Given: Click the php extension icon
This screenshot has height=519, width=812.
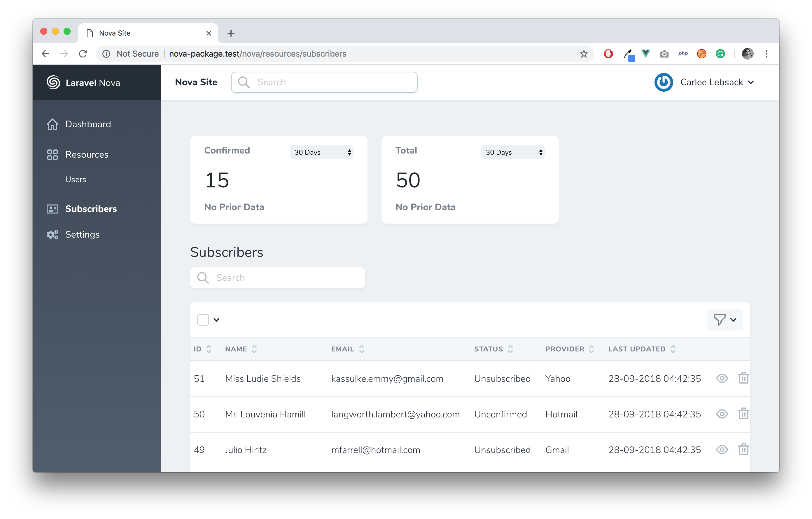Looking at the screenshot, I should (x=683, y=54).
